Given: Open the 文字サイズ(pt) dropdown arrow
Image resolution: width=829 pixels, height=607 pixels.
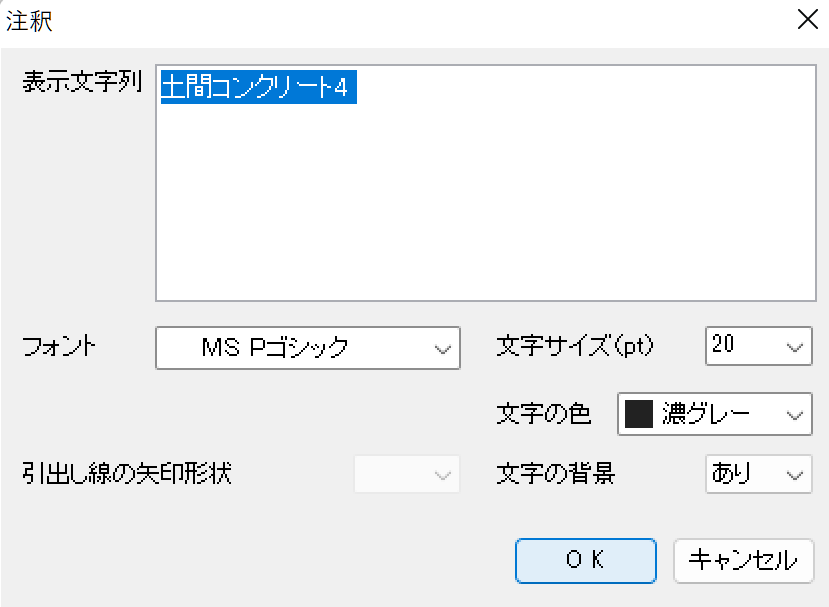Looking at the screenshot, I should (x=795, y=348).
